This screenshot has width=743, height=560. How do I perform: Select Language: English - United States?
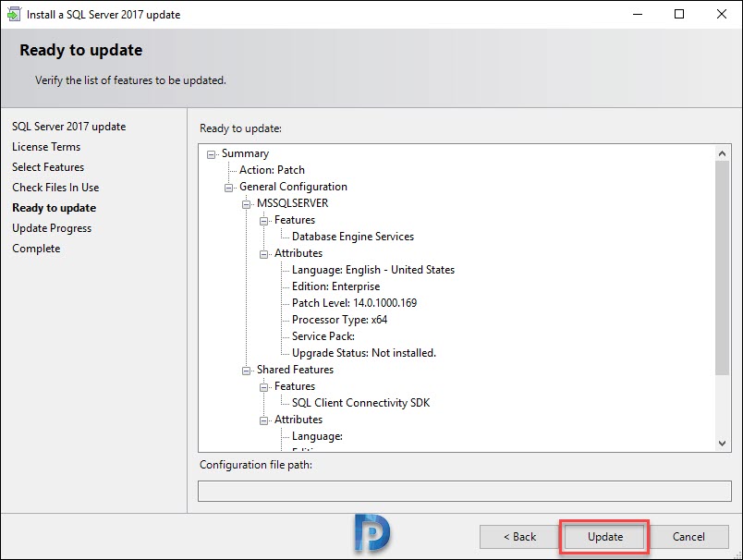[x=373, y=270]
